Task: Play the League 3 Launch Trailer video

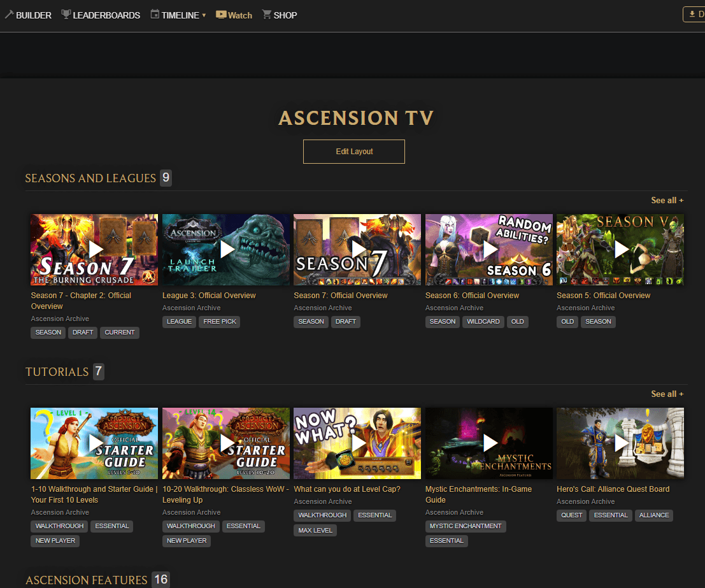Action: tap(226, 249)
